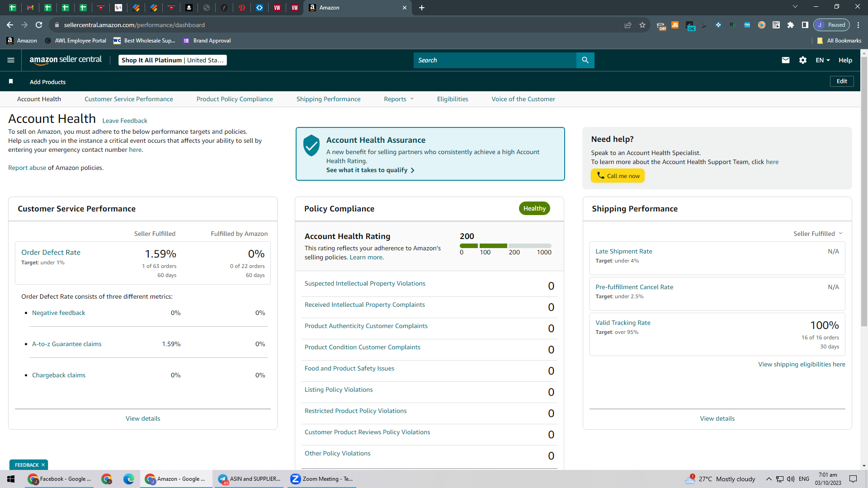Click View details under Customer Service Performance
Viewport: 868px width, 488px height.
(x=143, y=418)
